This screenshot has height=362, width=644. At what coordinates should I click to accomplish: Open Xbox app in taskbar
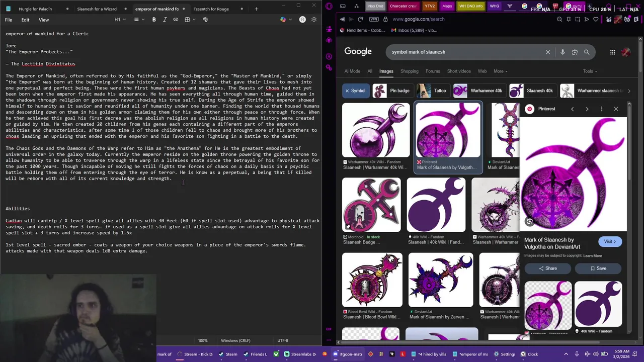[276, 354]
